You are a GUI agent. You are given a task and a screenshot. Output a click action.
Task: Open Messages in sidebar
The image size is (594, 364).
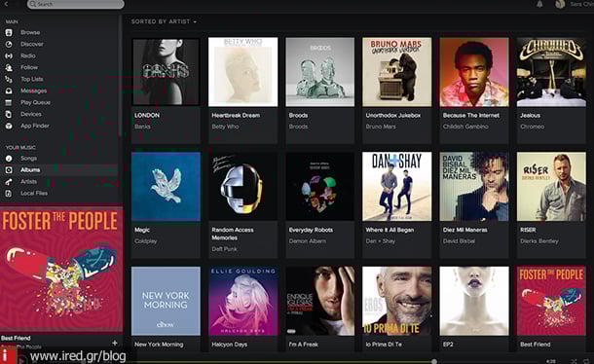34,91
